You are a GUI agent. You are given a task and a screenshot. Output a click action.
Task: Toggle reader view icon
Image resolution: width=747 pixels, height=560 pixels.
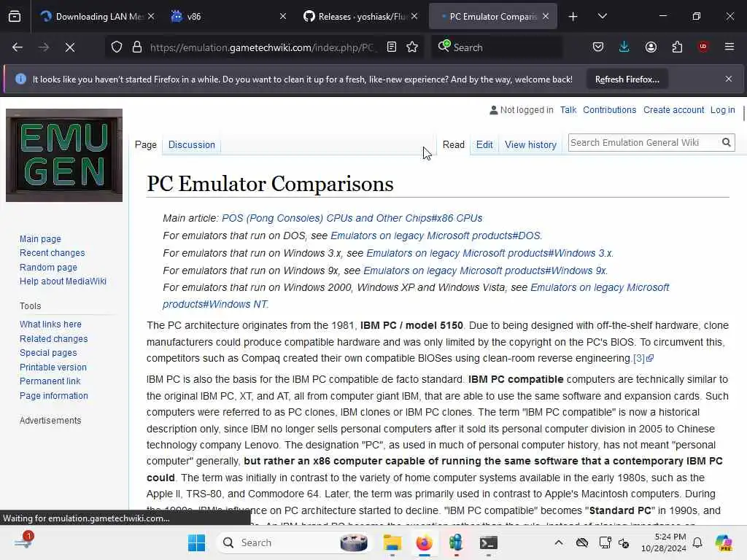coord(392,47)
